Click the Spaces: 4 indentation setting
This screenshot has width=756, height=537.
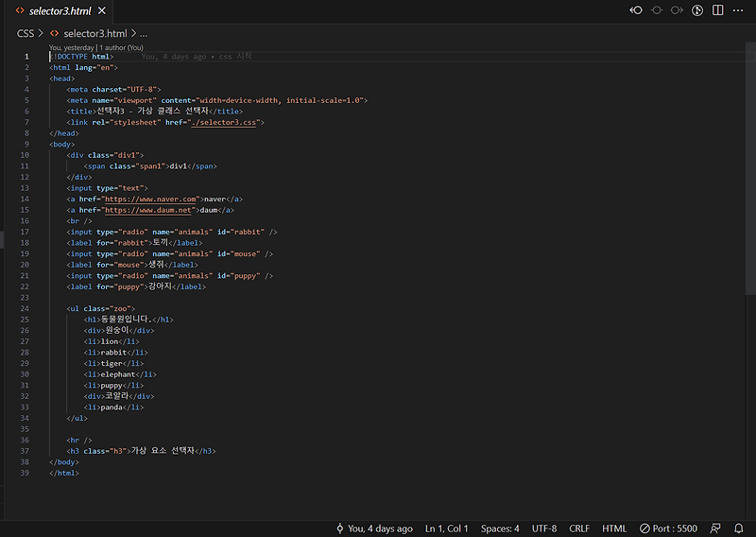tap(500, 528)
